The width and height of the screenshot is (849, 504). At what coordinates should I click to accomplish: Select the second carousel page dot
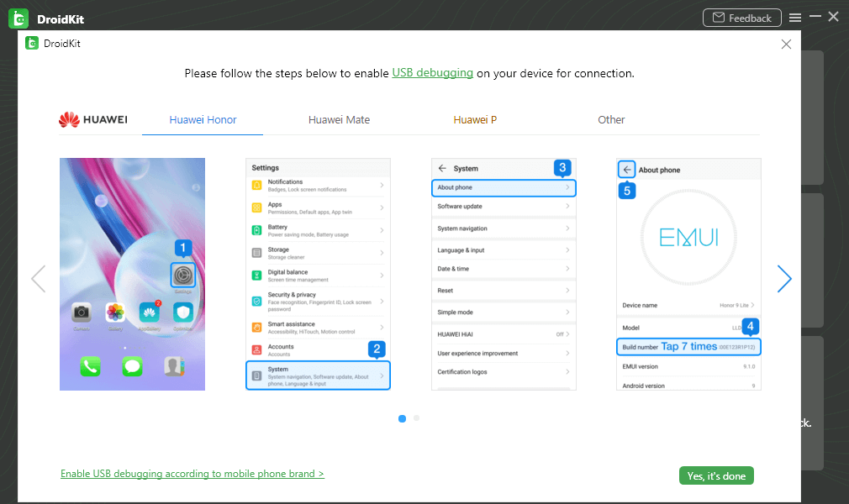coord(416,418)
